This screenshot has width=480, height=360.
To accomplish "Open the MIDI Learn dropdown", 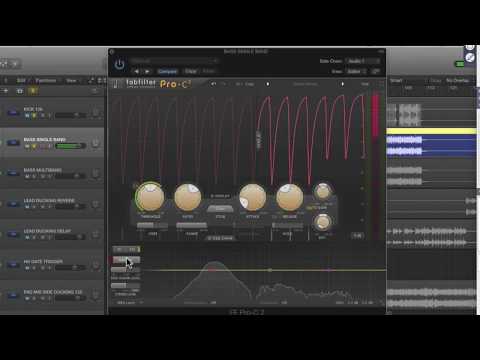I will click(129, 303).
